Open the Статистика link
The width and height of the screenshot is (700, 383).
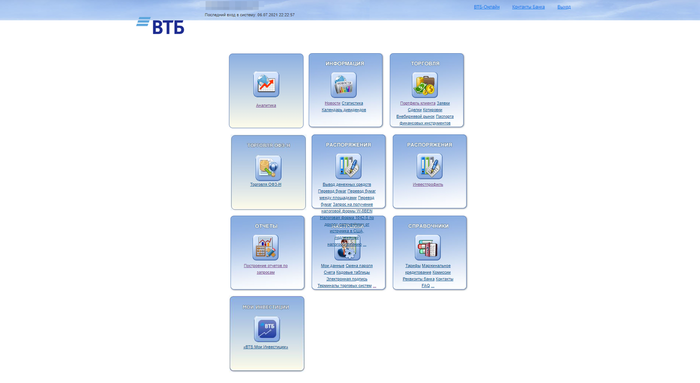coord(352,103)
